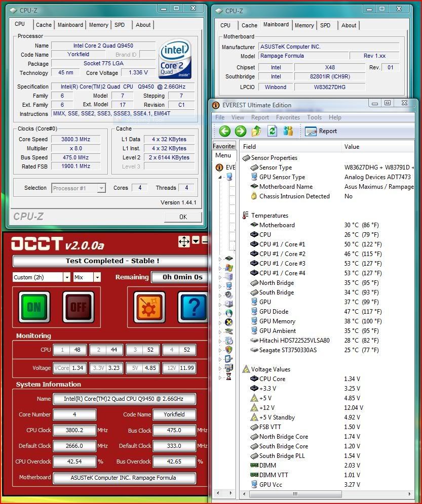Open the EVEREST Favorites menu

pyautogui.click(x=288, y=117)
